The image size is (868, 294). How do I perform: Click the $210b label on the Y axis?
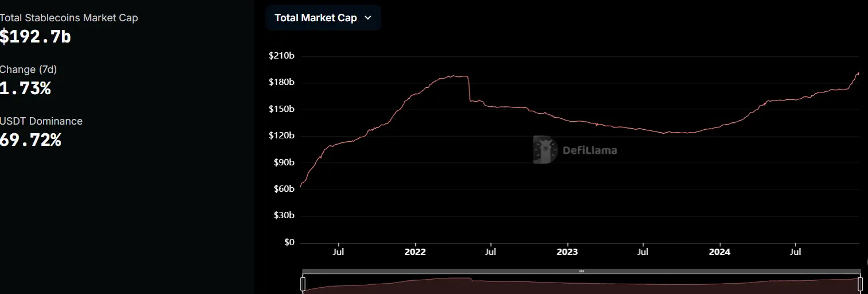pyautogui.click(x=281, y=56)
